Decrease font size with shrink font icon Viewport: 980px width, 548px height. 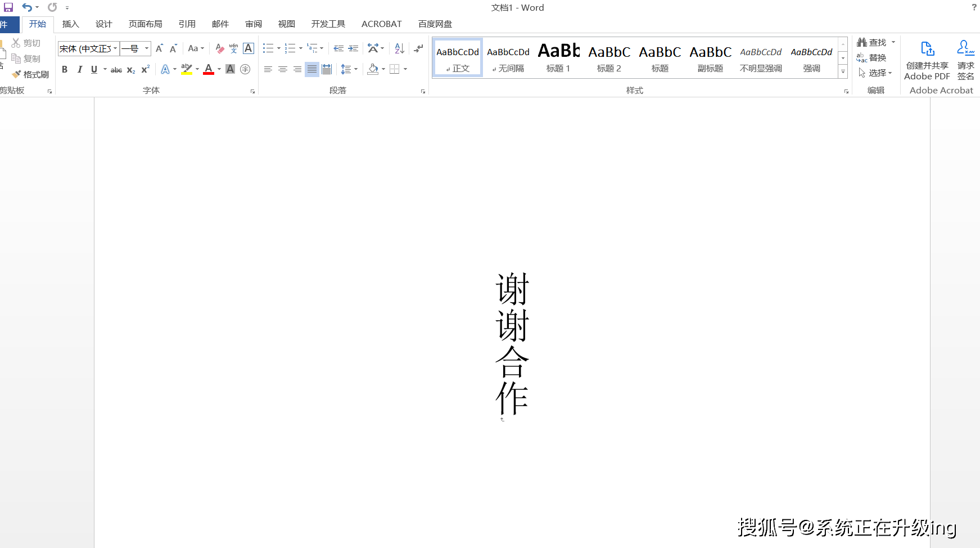click(174, 49)
